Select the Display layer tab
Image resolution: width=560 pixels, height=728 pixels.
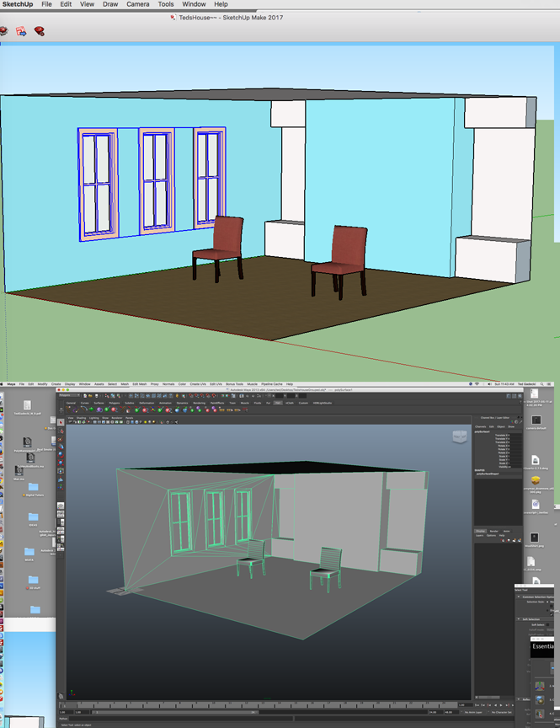pyautogui.click(x=480, y=531)
